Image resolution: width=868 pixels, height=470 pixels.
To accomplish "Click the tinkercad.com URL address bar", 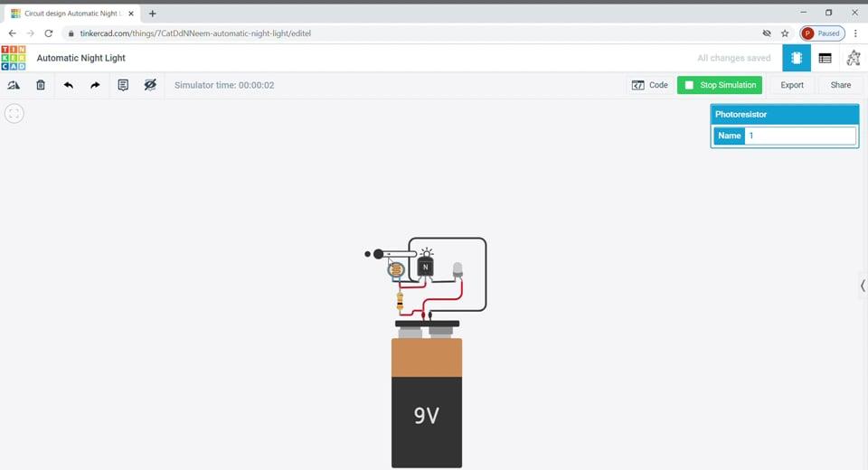I will (195, 33).
